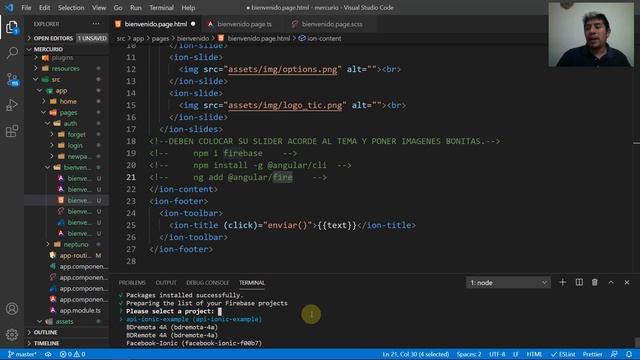Select the Terminal panel tab

click(x=252, y=282)
